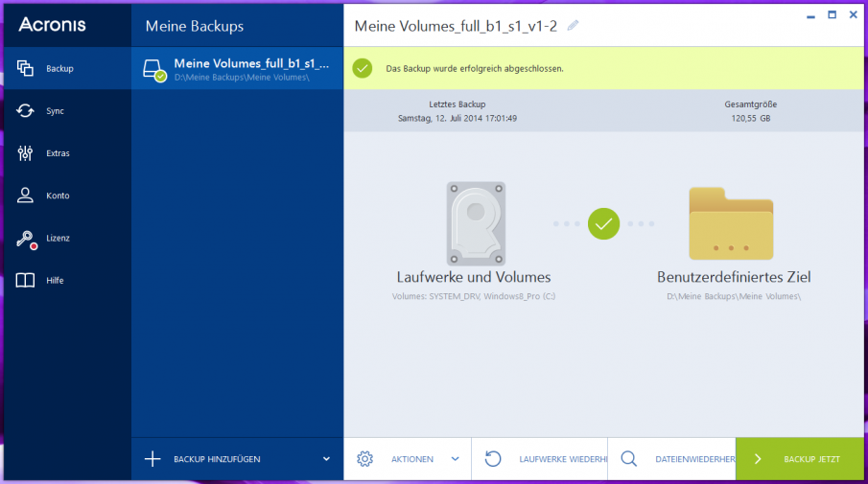Click the Letztes Backup label
868x484 pixels.
(457, 104)
